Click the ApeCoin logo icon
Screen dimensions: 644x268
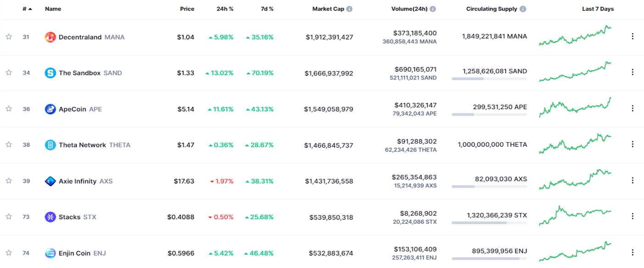(50, 109)
